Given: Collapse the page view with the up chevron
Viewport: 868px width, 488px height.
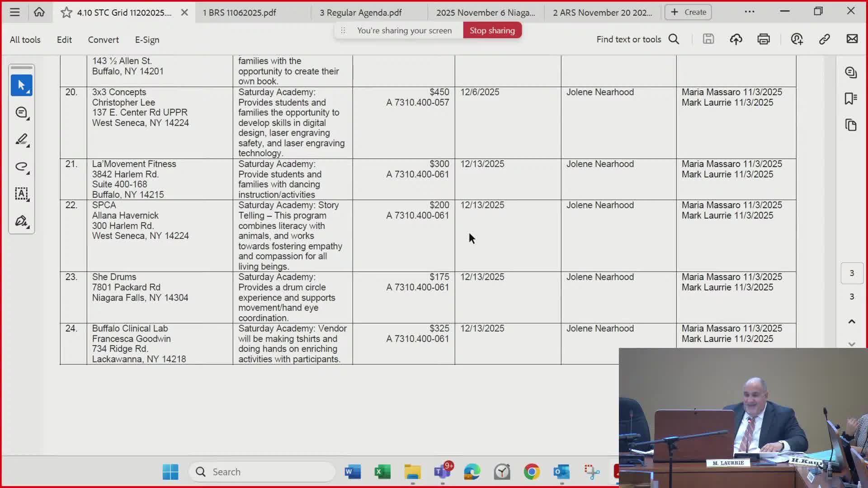Looking at the screenshot, I should click(x=853, y=322).
